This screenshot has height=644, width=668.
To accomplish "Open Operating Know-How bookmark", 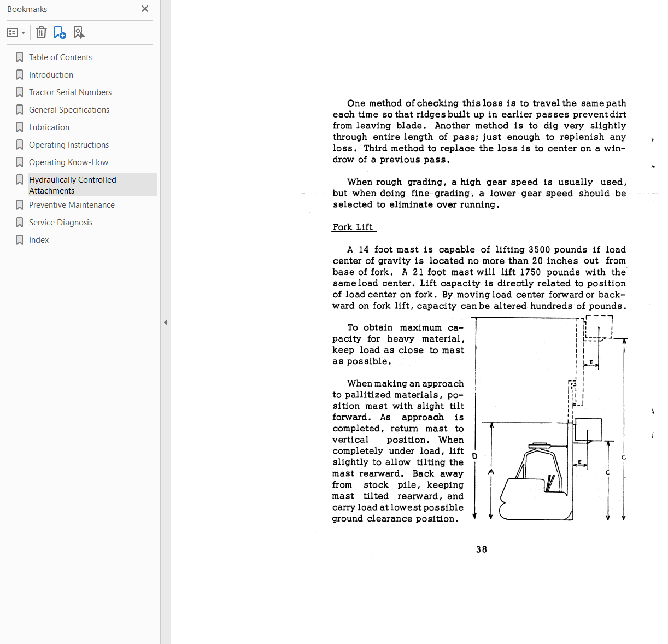I will pyautogui.click(x=68, y=162).
